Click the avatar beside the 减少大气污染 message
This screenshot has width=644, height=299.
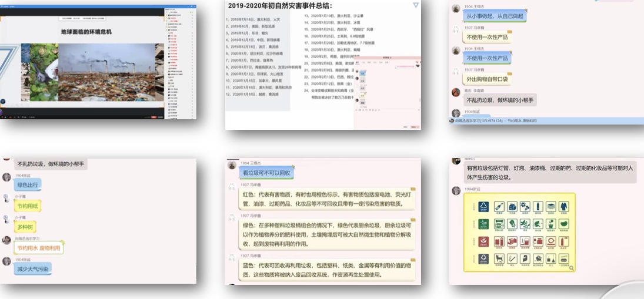(6, 261)
